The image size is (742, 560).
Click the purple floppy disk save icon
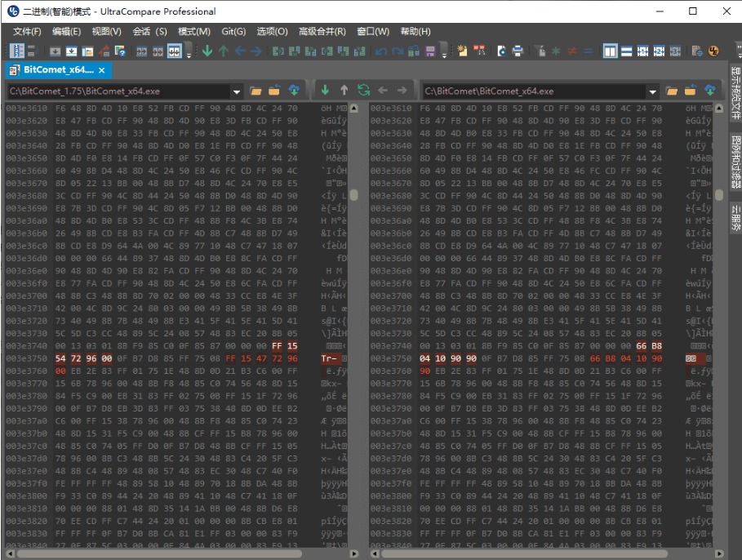point(430,51)
